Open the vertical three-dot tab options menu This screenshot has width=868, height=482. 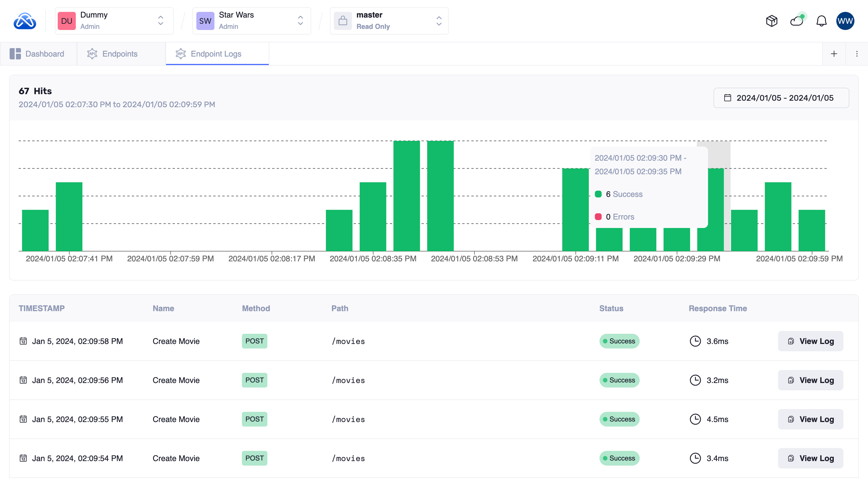pos(857,54)
